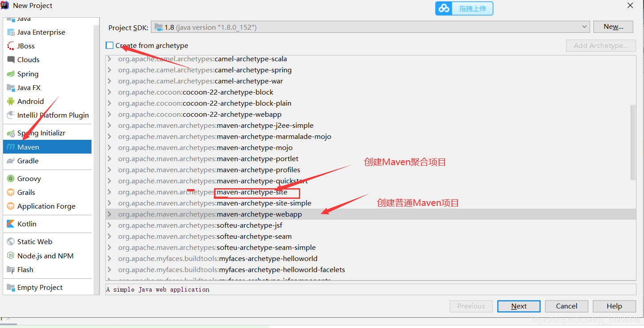Image resolution: width=644 pixels, height=328 pixels.
Task: Choose the Static Web globe icon
Action: coord(11,241)
